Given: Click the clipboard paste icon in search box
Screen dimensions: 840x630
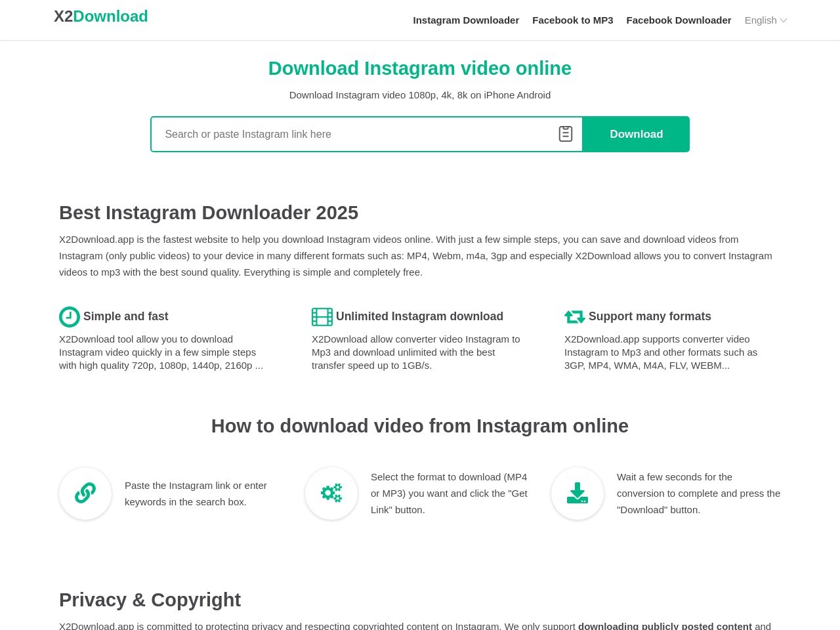Looking at the screenshot, I should 566,134.
